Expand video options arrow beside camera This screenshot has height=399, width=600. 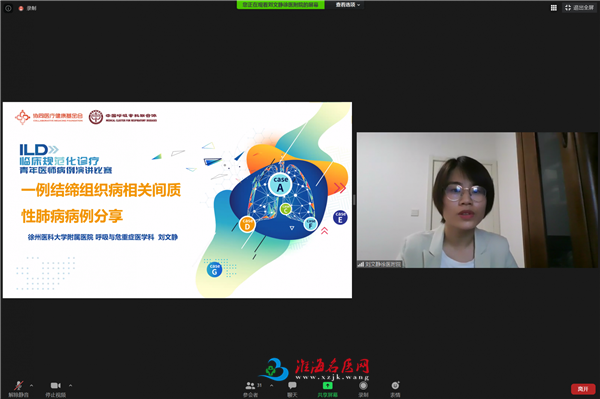pyautogui.click(x=70, y=385)
